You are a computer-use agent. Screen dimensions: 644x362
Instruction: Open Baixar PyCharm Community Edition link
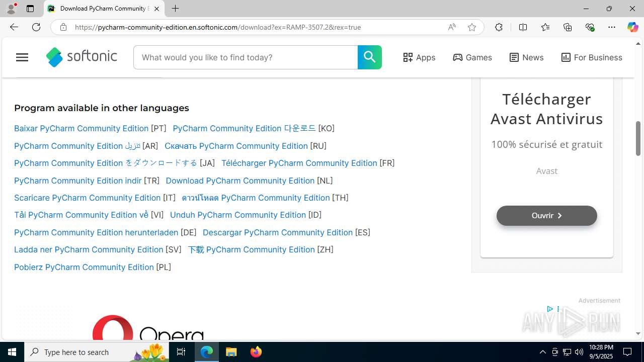coord(81,128)
